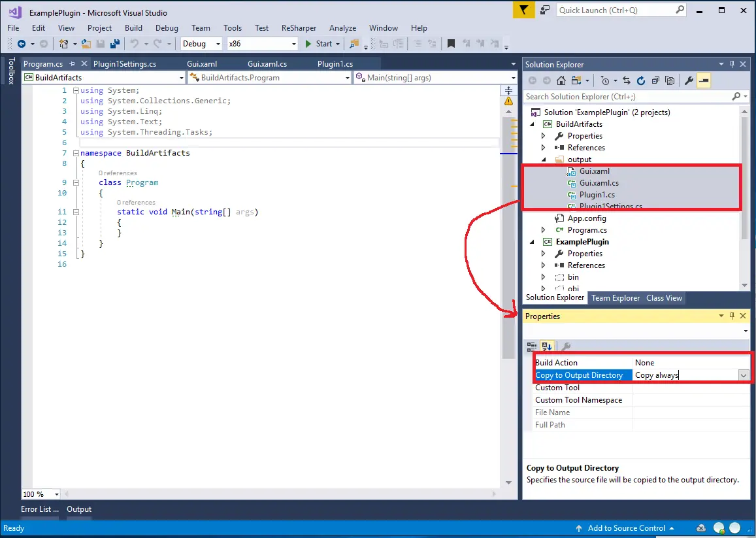
Task: Switch to the Class View tab
Action: pyautogui.click(x=664, y=297)
